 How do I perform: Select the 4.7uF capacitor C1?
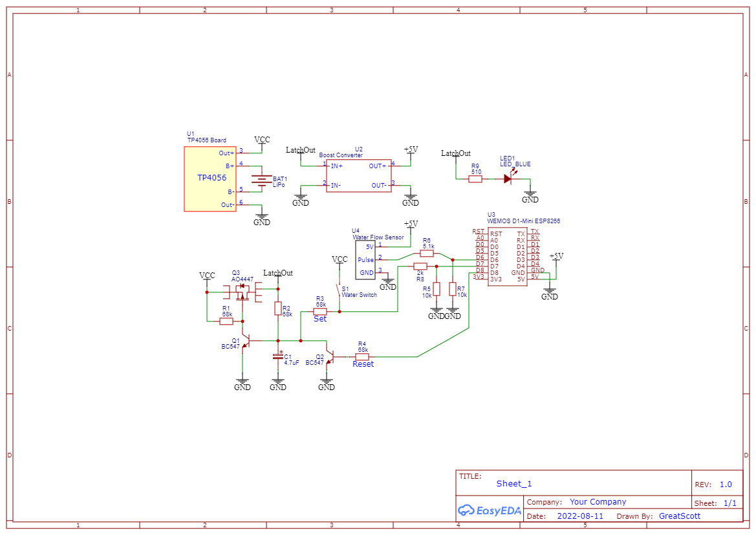(x=279, y=356)
